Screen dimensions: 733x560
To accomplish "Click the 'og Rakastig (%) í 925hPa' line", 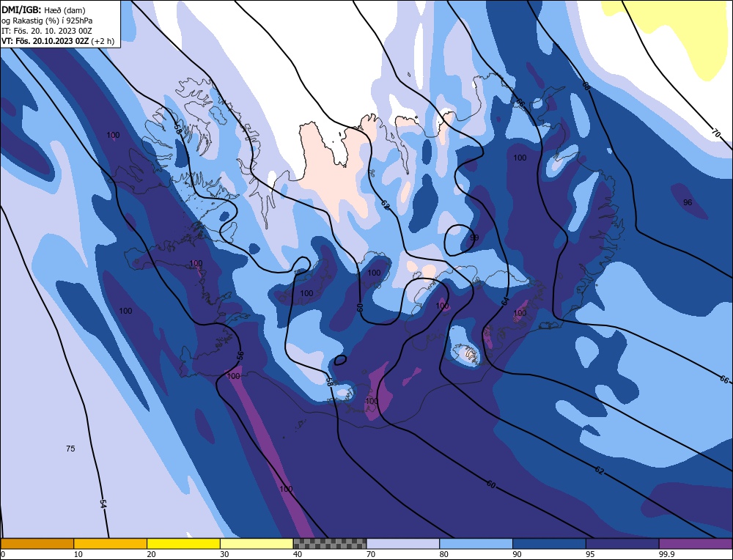I will tap(47, 20).
